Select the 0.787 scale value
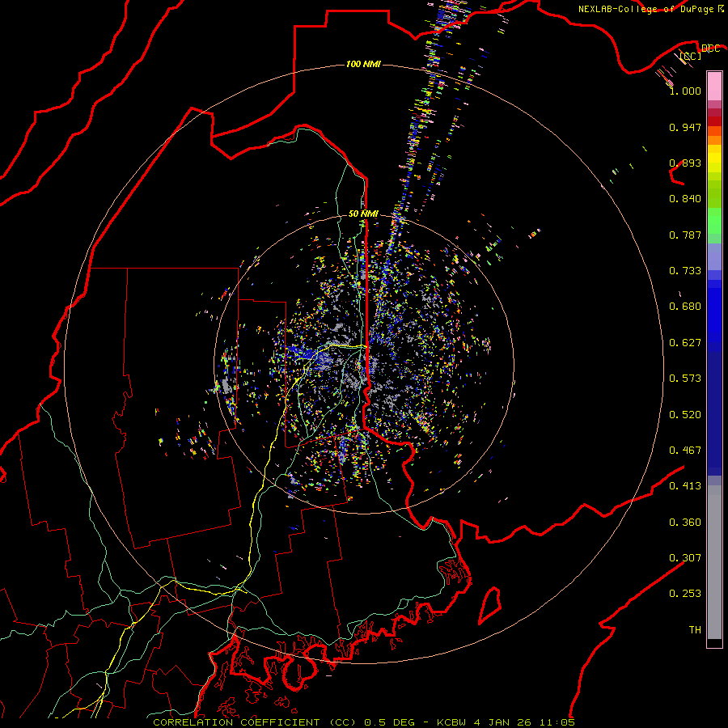728x728 pixels. (685, 235)
